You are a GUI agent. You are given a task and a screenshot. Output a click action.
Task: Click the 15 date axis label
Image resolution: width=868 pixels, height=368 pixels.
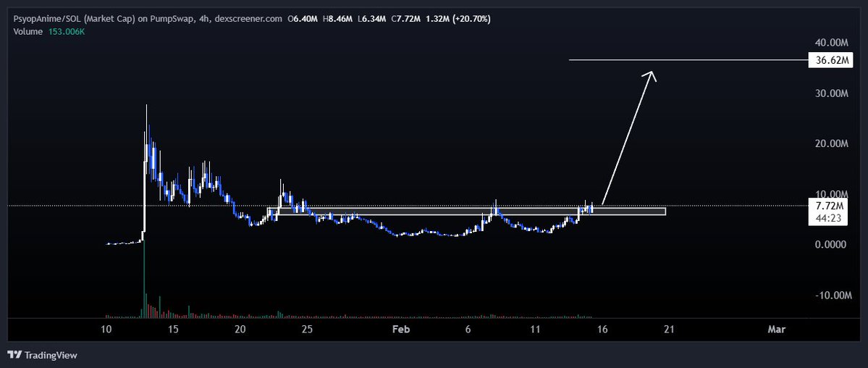(173, 329)
